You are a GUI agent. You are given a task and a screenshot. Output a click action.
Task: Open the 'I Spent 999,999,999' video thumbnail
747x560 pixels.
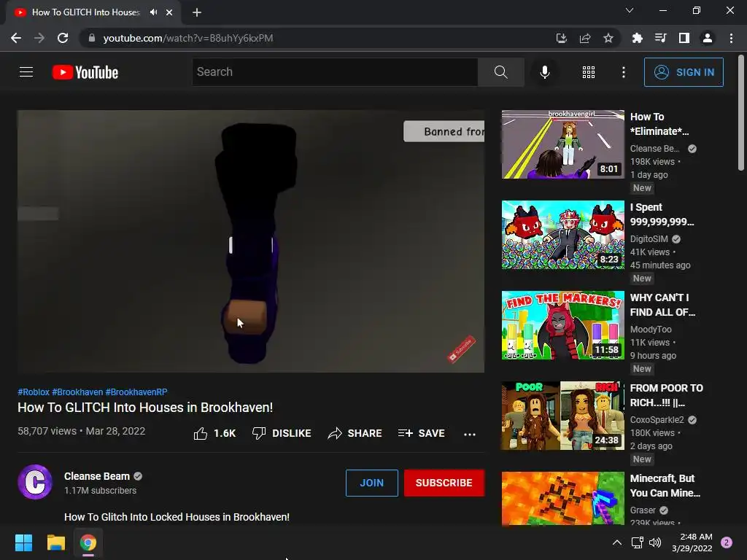click(562, 235)
